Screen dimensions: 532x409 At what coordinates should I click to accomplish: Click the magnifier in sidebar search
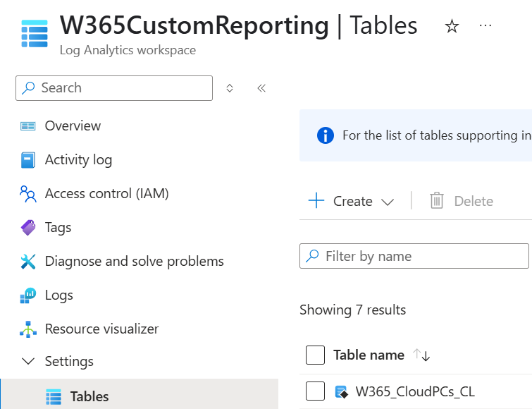click(28, 88)
